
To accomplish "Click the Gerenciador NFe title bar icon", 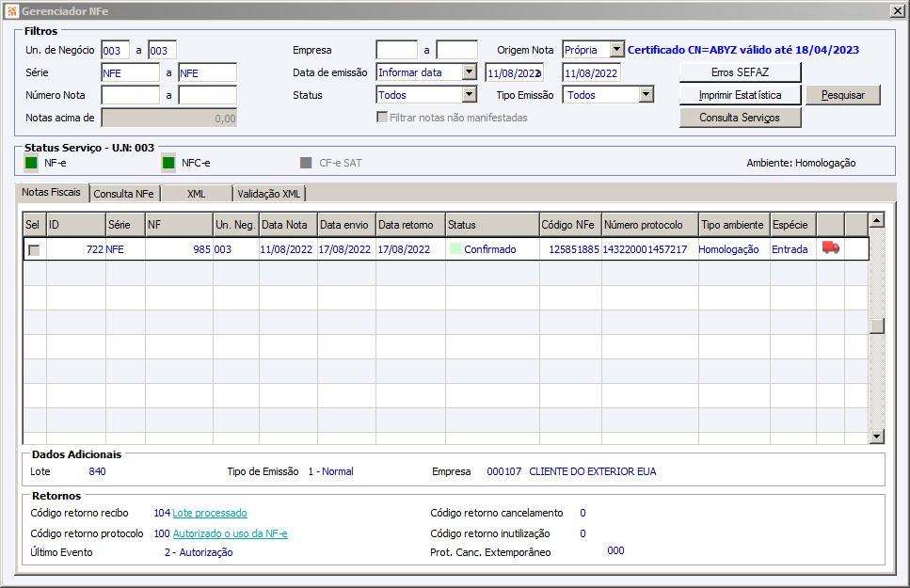I will [10, 10].
